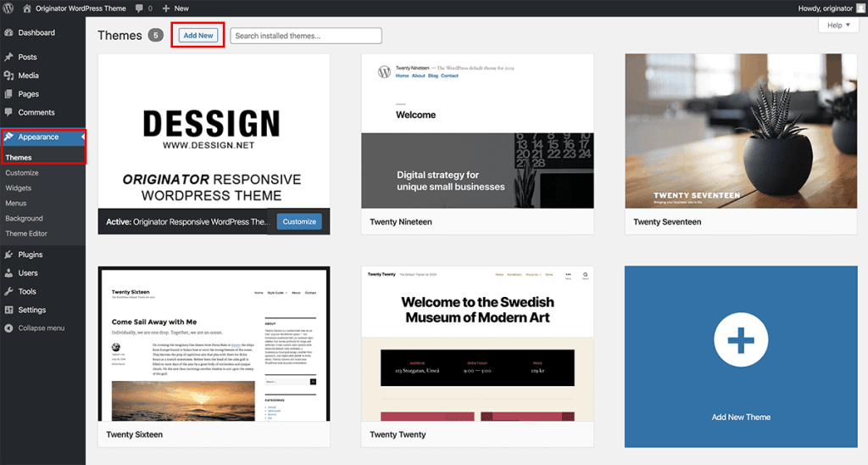Click the Appearance paintbrush icon
868x465 pixels.
[x=8, y=137]
